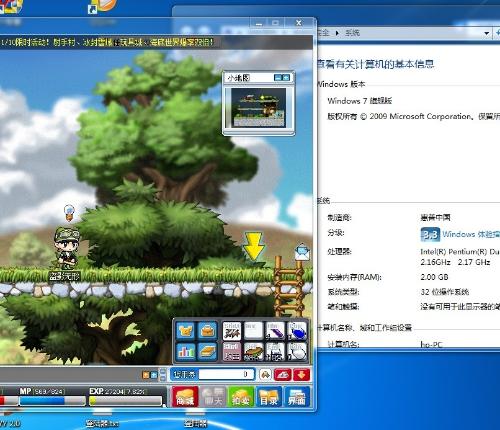Expand breadcrumb arrow before 系统
500x430 pixels.
click(337, 33)
